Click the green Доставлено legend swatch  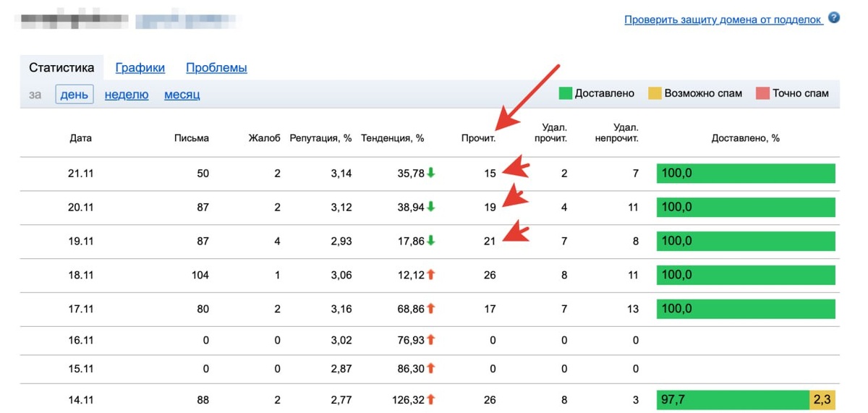click(566, 93)
